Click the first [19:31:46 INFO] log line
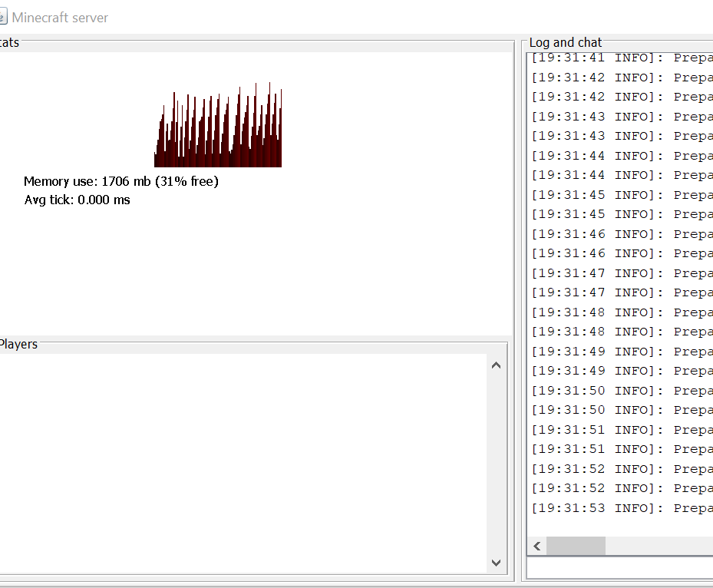 [x=622, y=234]
